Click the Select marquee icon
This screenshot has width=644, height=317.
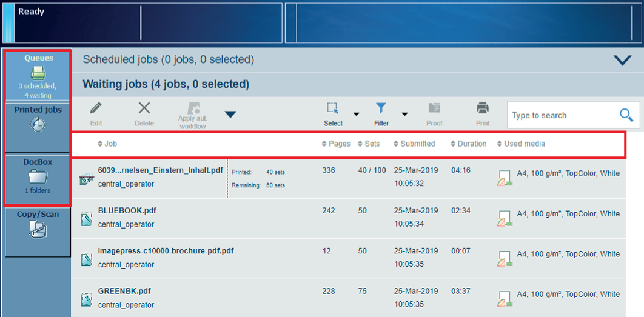pyautogui.click(x=333, y=109)
